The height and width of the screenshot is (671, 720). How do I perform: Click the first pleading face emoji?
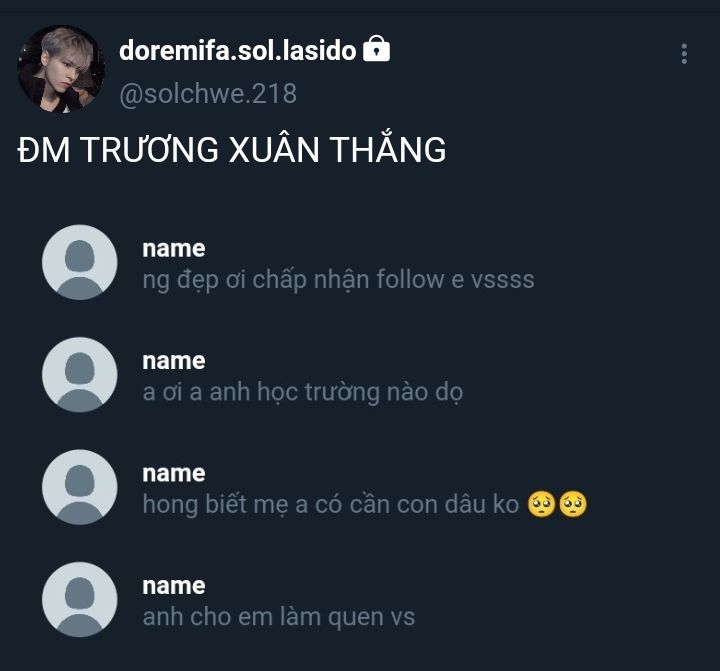pyautogui.click(x=541, y=504)
